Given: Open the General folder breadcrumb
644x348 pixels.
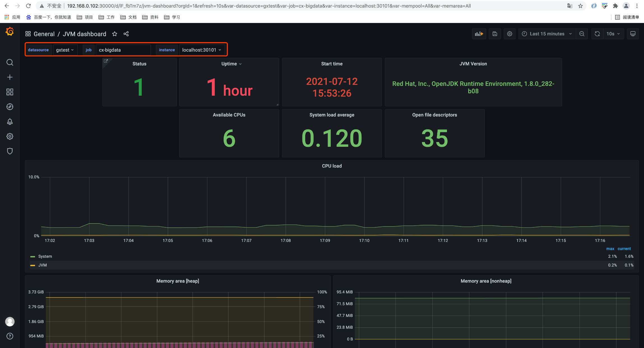Looking at the screenshot, I should pos(44,34).
